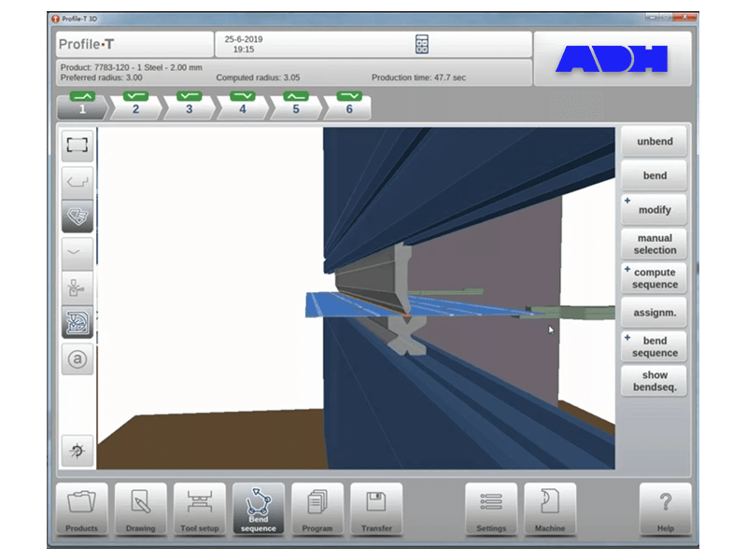
Task: Select the 3D machine view icon
Action: [x=78, y=323]
